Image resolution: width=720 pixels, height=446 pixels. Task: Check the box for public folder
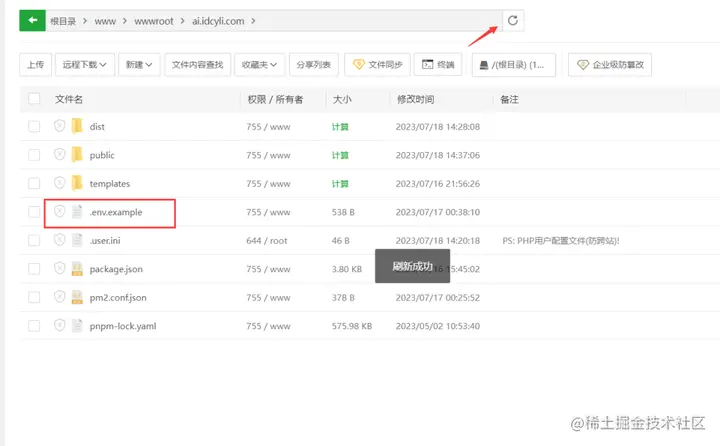coord(34,155)
